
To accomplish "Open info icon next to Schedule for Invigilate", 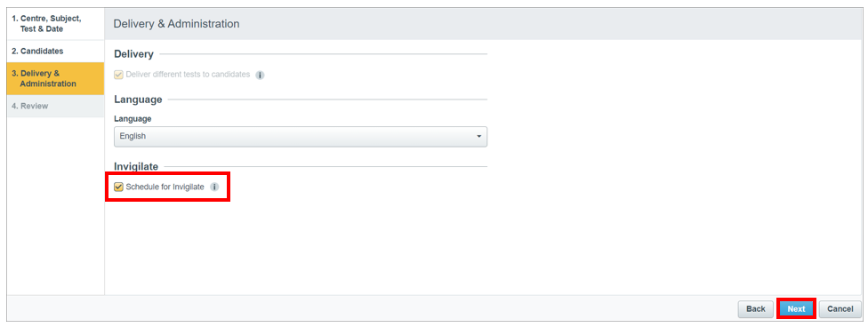I will [x=214, y=187].
